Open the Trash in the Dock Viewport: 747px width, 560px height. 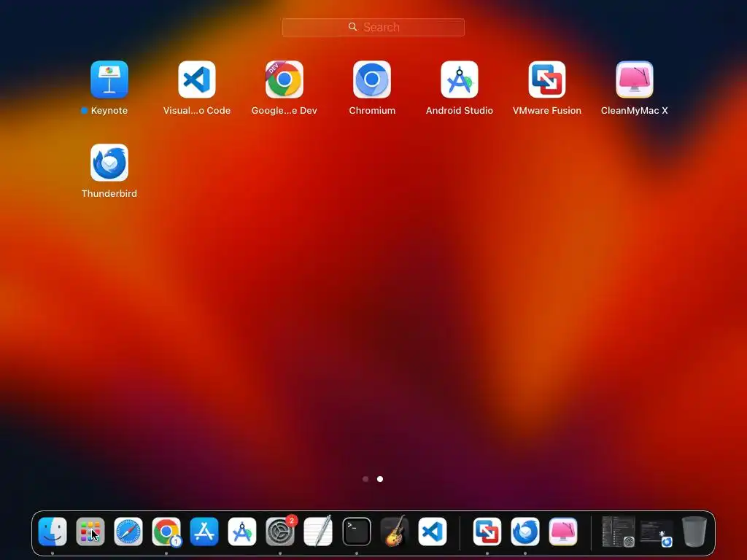[x=694, y=532]
